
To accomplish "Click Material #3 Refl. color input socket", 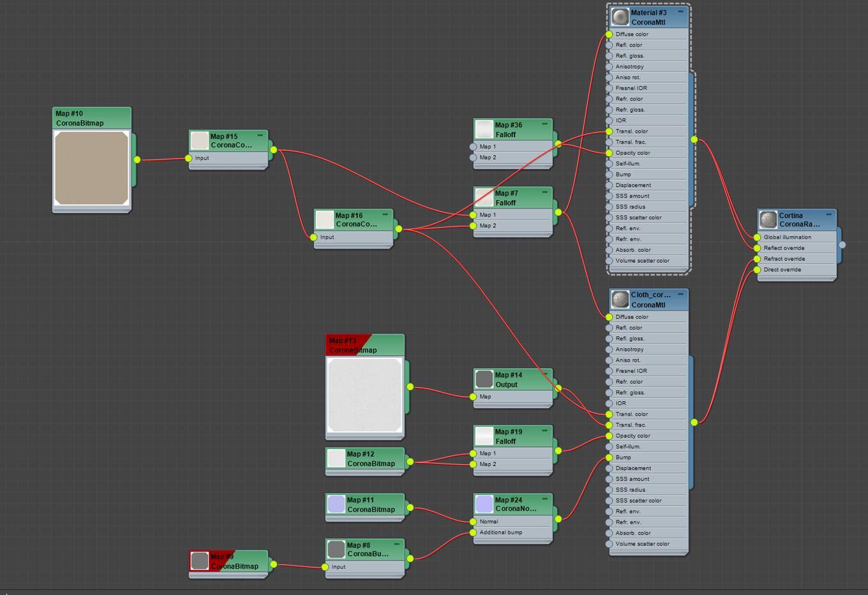I will pos(609,45).
